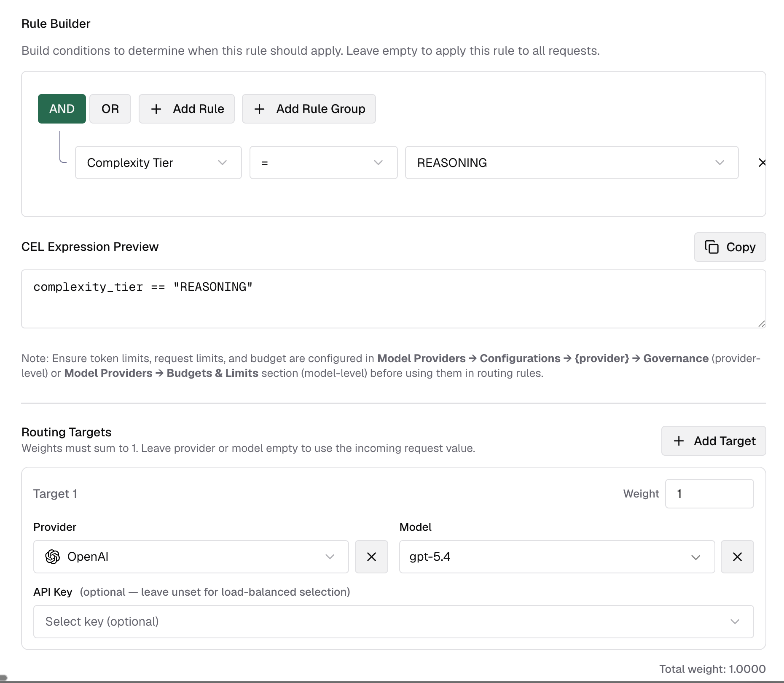The width and height of the screenshot is (784, 683).
Task: Click the 'Target 1' label
Action: [55, 494]
